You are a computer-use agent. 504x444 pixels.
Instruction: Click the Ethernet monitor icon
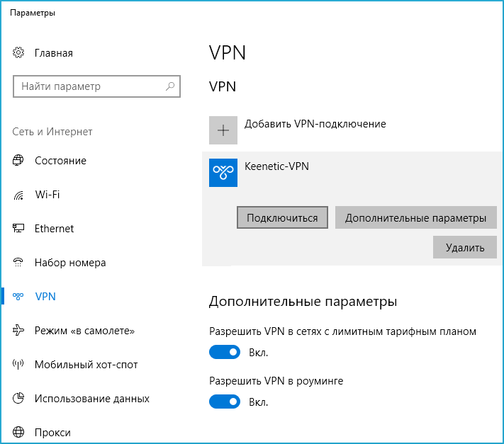click(19, 229)
